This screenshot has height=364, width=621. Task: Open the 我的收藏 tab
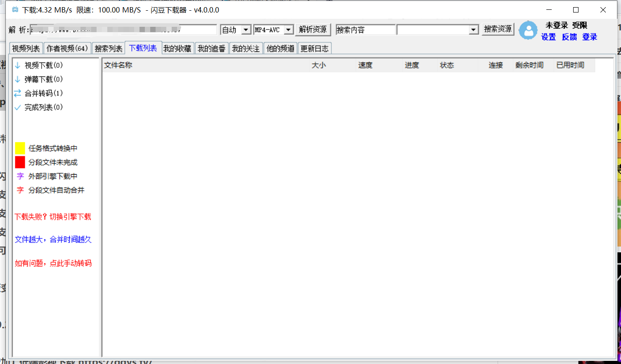coord(177,49)
